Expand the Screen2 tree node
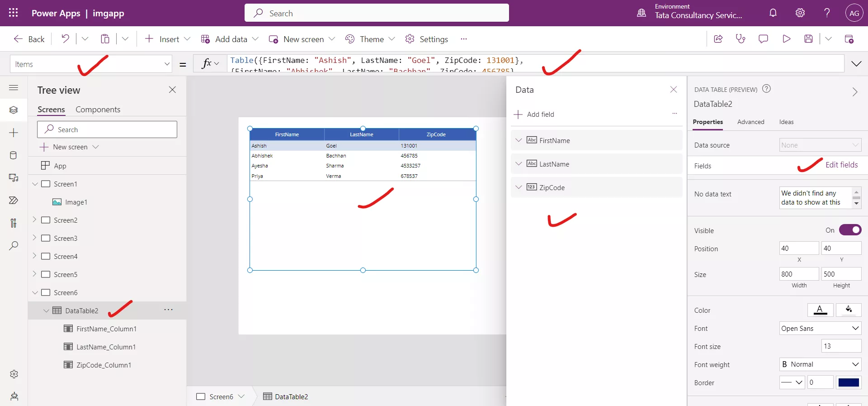Viewport: 868px width, 406px height. pos(34,220)
